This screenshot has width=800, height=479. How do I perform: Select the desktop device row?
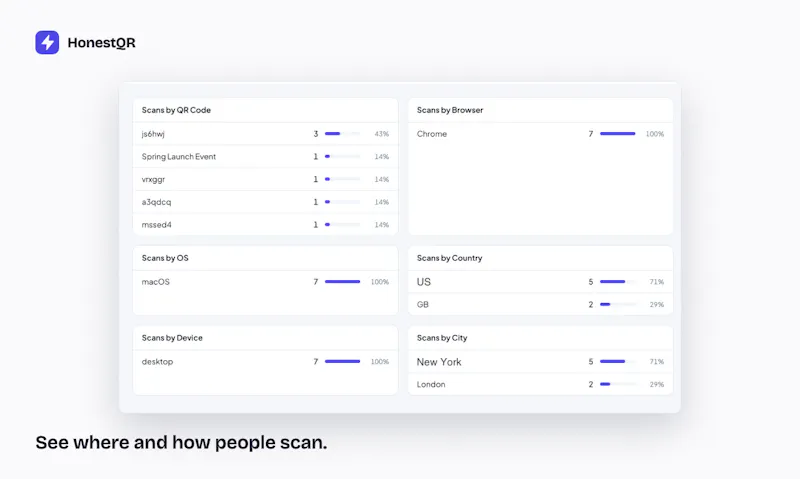pyautogui.click(x=265, y=362)
